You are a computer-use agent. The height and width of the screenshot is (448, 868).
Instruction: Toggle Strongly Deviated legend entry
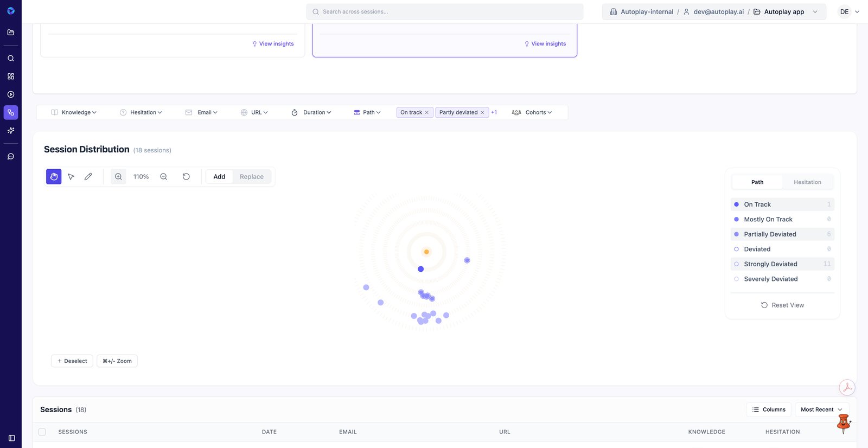(770, 264)
